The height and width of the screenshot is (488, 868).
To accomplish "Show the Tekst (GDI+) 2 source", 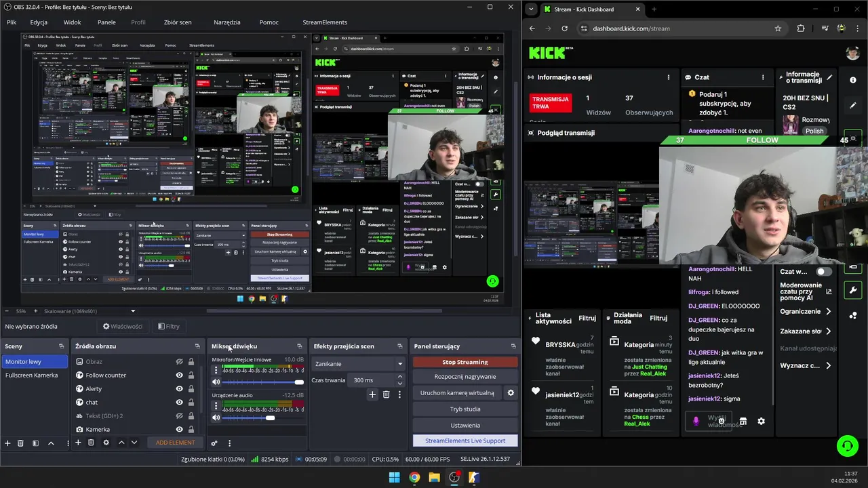I will coord(180,416).
